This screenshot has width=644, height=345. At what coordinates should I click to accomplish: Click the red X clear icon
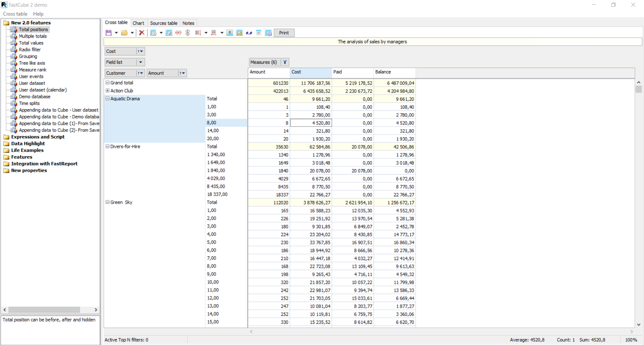142,33
